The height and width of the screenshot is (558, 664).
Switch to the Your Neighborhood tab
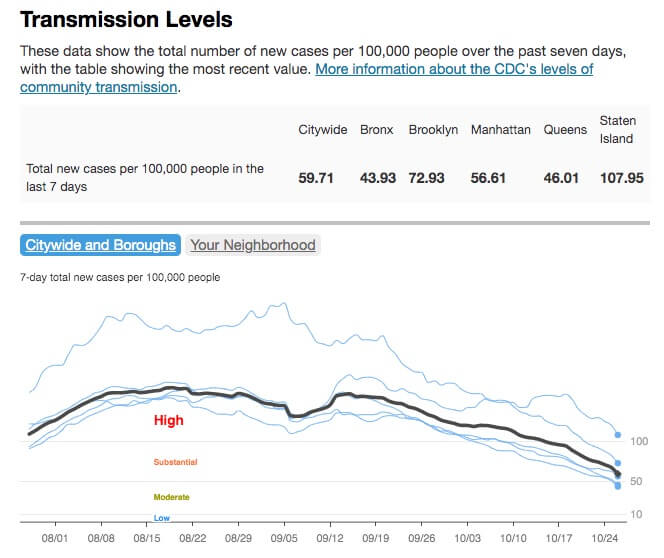(x=253, y=245)
